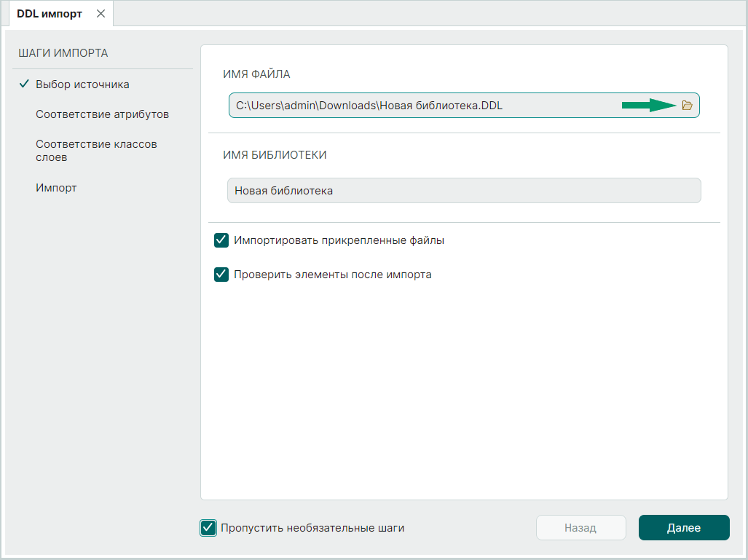Click the Импортировать прикрепленные файлы label text
This screenshot has width=748, height=560.
click(x=339, y=240)
